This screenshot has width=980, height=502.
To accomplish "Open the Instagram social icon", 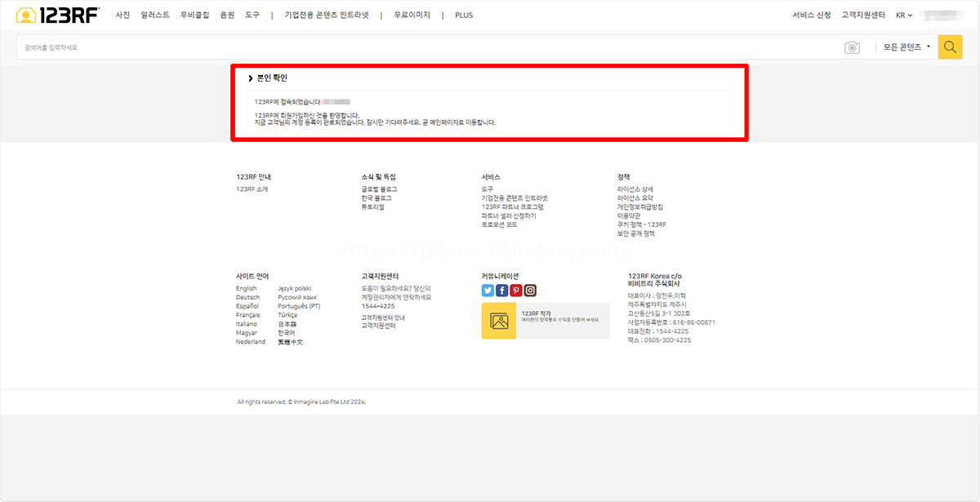I will pos(530,291).
